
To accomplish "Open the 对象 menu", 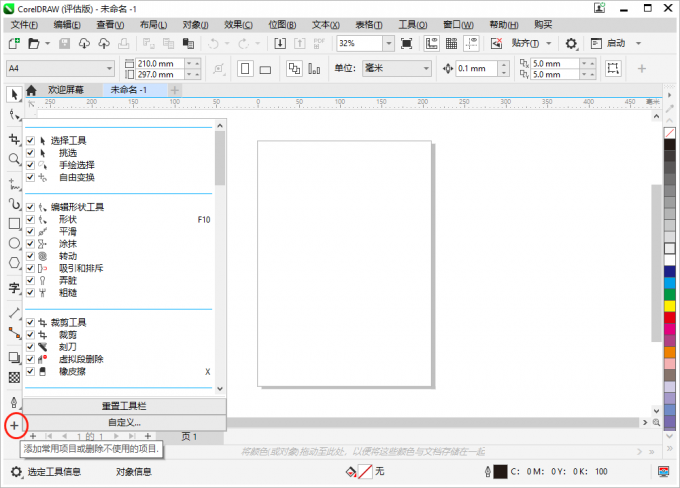I will pos(195,25).
